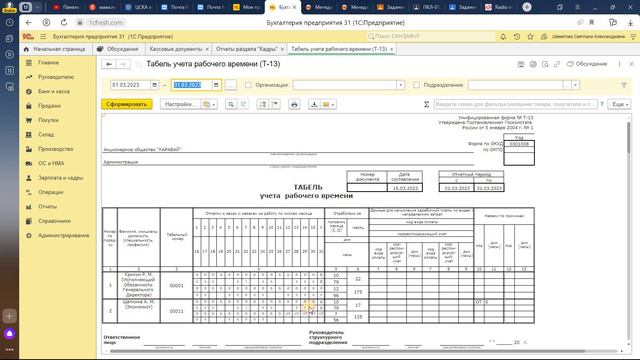
Task: Open the Склад section
Action: [x=46, y=134]
